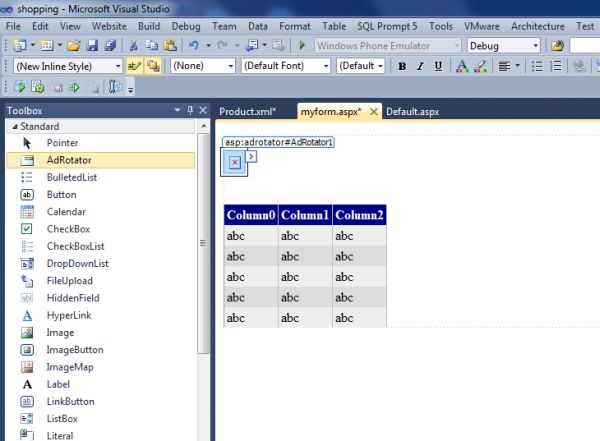Apply italic formatting with the I icon

420,66
